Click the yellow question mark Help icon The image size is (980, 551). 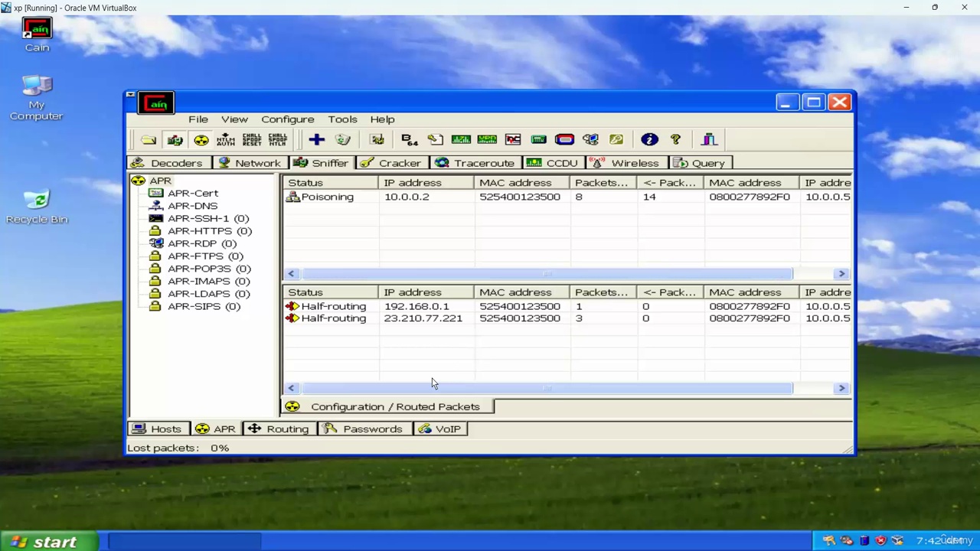tap(675, 139)
